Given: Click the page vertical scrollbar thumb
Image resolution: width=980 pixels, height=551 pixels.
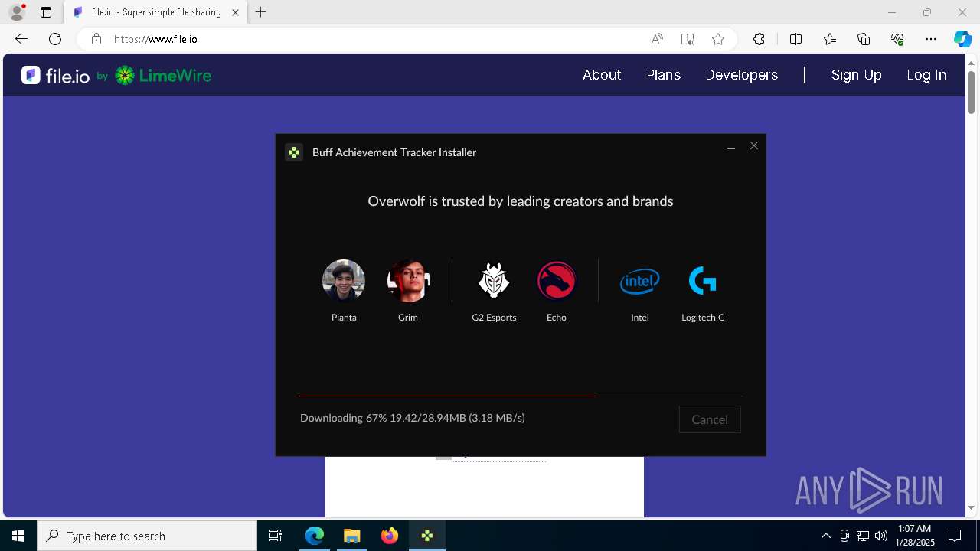Looking at the screenshot, I should pos(971,93).
